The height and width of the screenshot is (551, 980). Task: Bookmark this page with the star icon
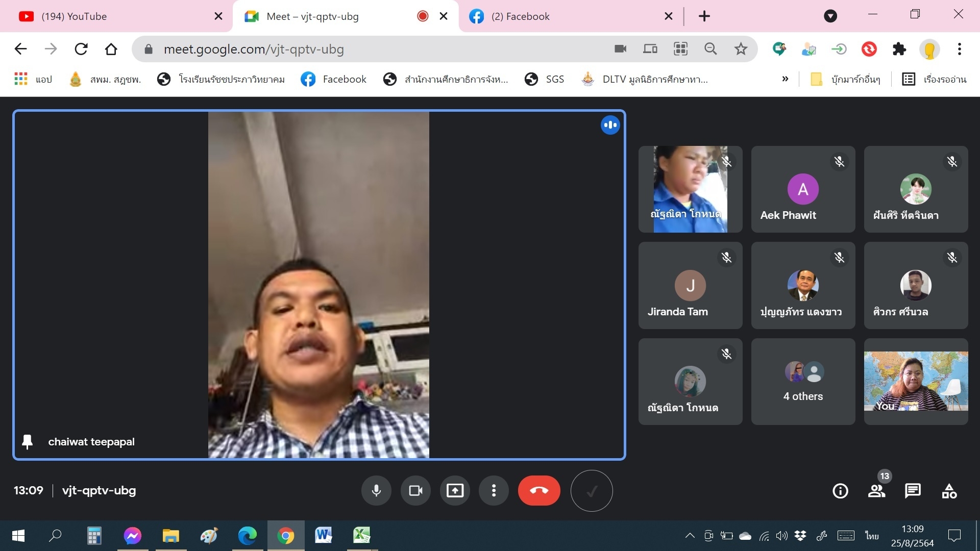[x=741, y=49]
